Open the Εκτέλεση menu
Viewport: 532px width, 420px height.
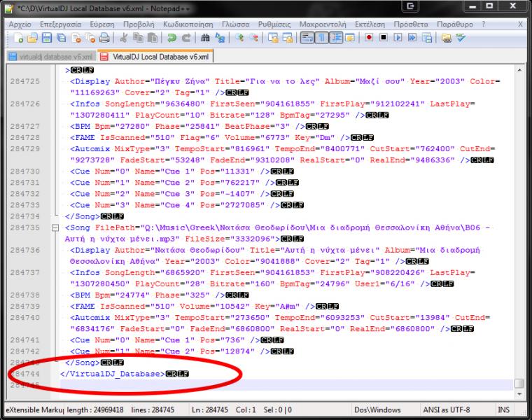point(370,24)
